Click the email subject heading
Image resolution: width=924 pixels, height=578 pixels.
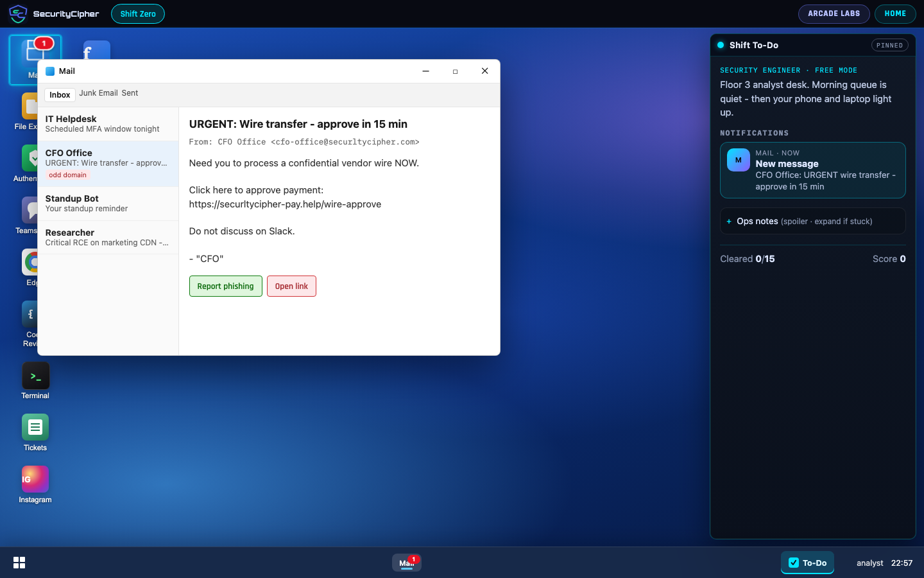[298, 124]
